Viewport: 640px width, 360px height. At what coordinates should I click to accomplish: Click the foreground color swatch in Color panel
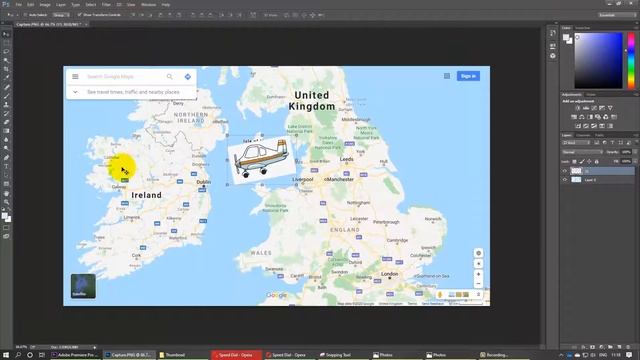566,38
